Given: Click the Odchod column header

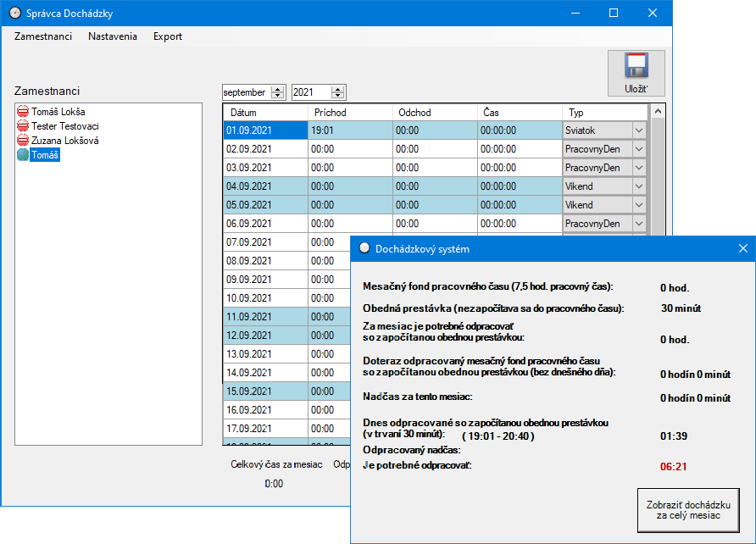Looking at the screenshot, I should point(435,113).
